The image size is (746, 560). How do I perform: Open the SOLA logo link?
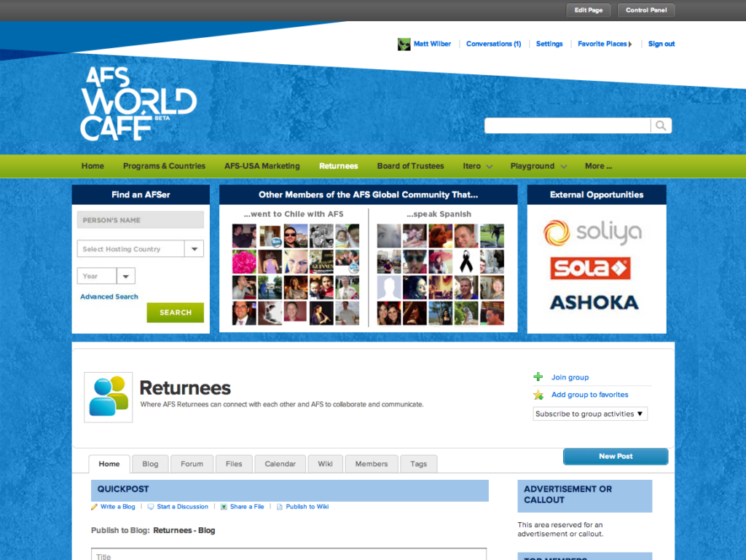(590, 268)
